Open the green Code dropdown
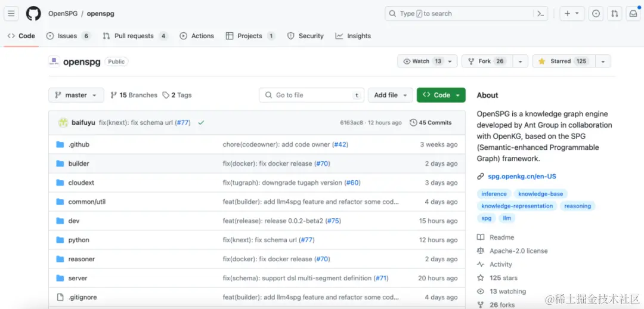Image resolution: width=644 pixels, height=309 pixels. click(441, 95)
